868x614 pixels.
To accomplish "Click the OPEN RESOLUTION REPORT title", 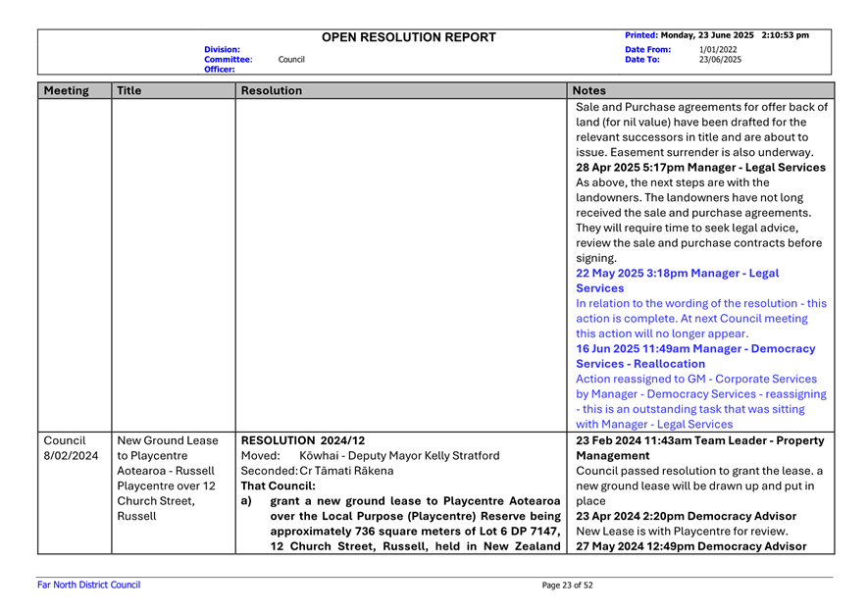I will [x=409, y=37].
